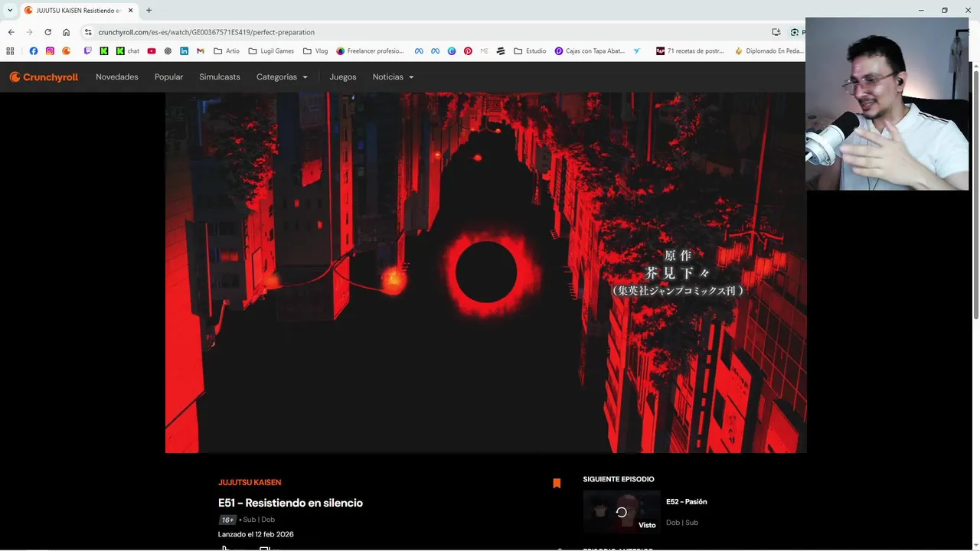Screen dimensions: 980x551
Task: Open the Artio bookmarks folder
Action: [x=227, y=51]
